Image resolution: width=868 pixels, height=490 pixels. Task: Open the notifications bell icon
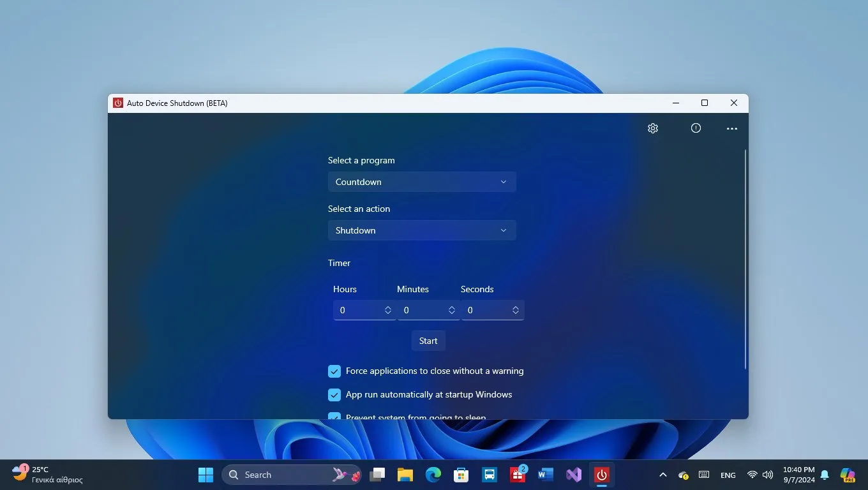825,475
